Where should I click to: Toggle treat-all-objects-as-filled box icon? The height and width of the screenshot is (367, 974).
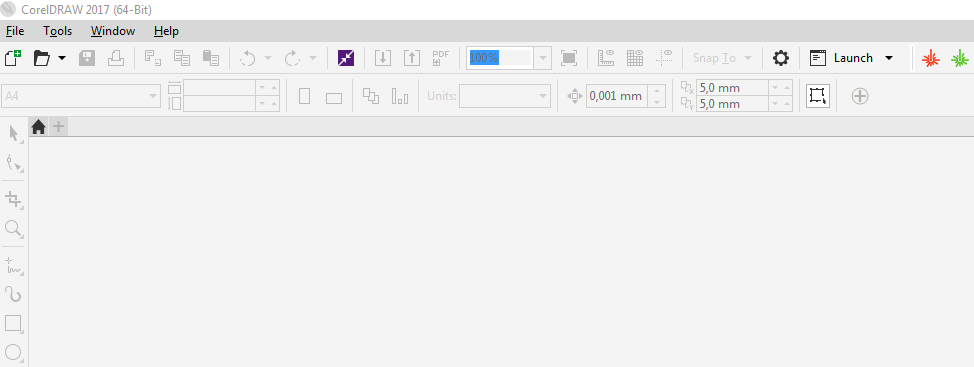(818, 96)
